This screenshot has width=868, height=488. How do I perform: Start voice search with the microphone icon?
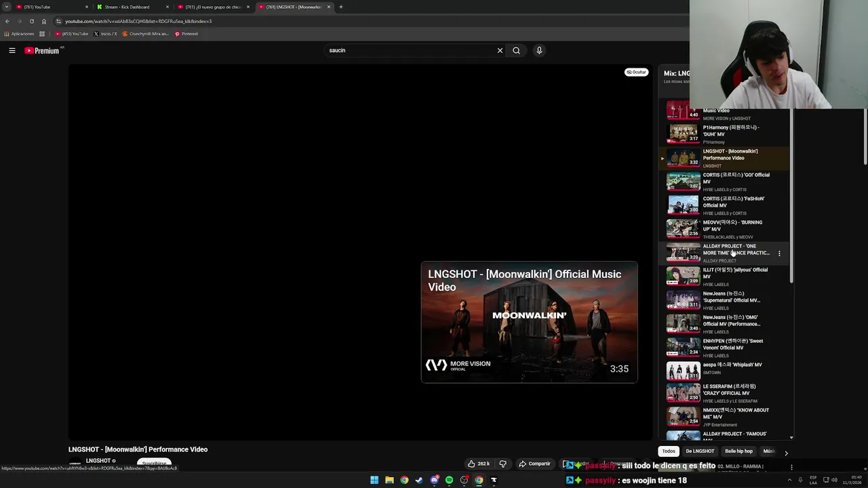539,50
